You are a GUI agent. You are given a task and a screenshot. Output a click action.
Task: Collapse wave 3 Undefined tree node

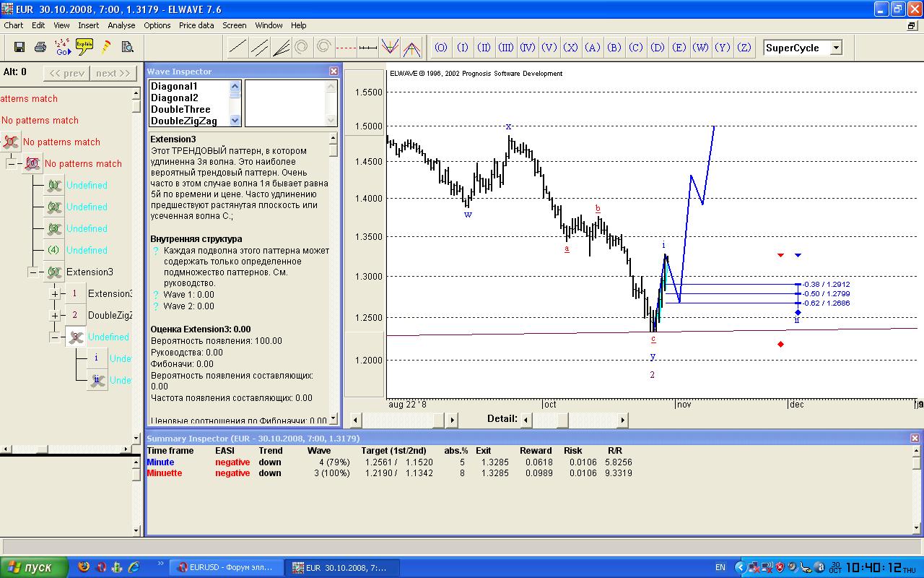click(54, 337)
